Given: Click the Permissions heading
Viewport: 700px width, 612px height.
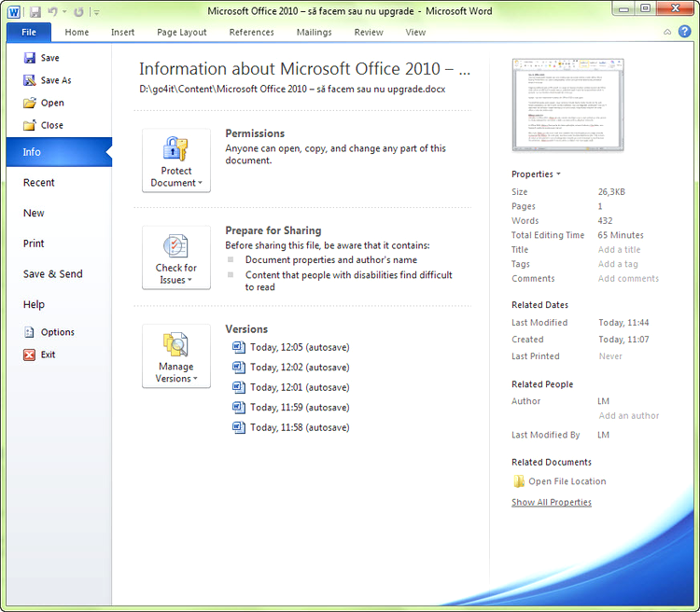Looking at the screenshot, I should [x=255, y=133].
